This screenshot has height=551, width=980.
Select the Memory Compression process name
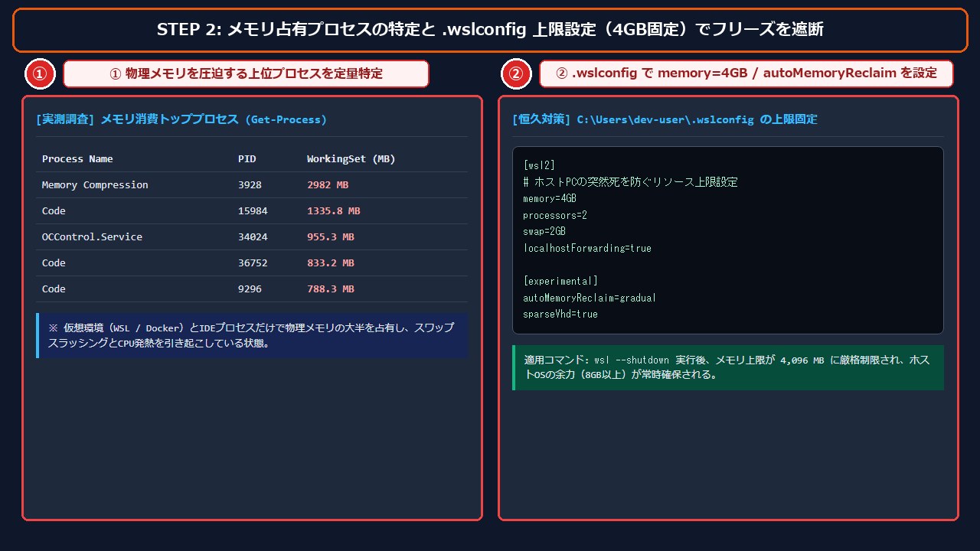(x=95, y=185)
